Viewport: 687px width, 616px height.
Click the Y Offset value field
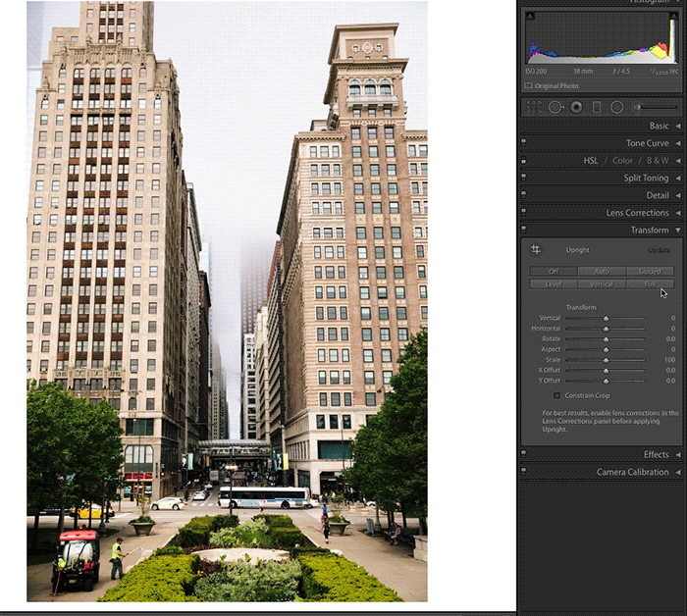point(670,381)
